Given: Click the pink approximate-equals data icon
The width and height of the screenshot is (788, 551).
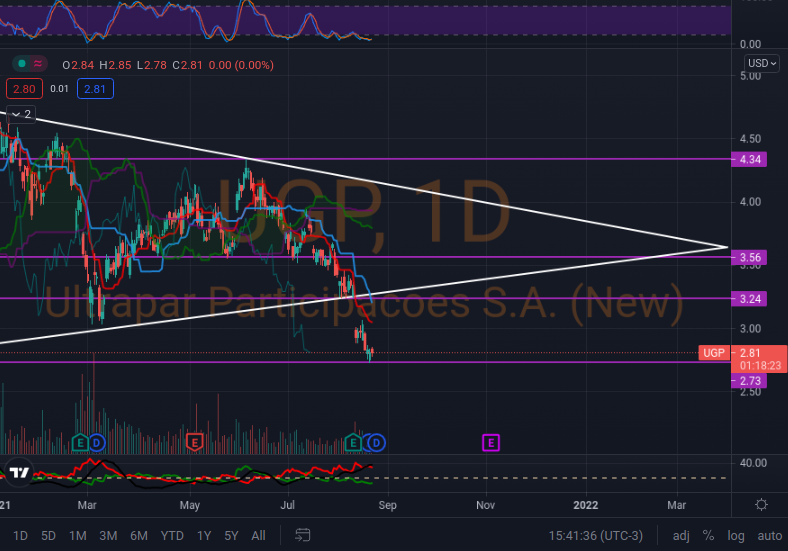Looking at the screenshot, I should (x=38, y=64).
